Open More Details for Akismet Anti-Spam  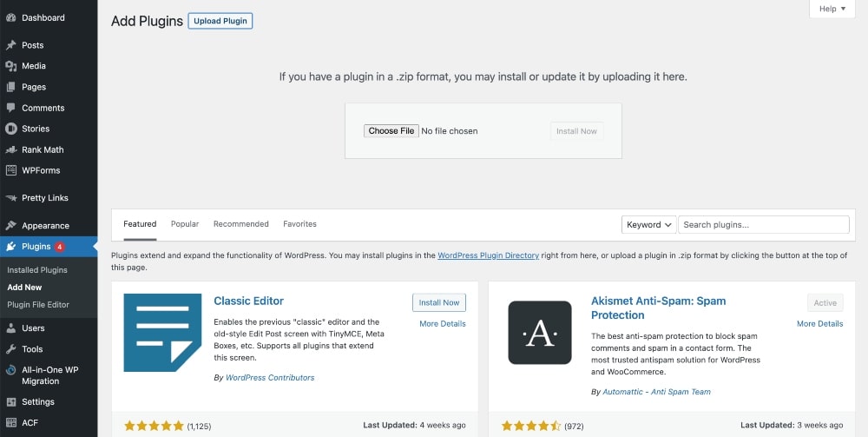point(820,323)
